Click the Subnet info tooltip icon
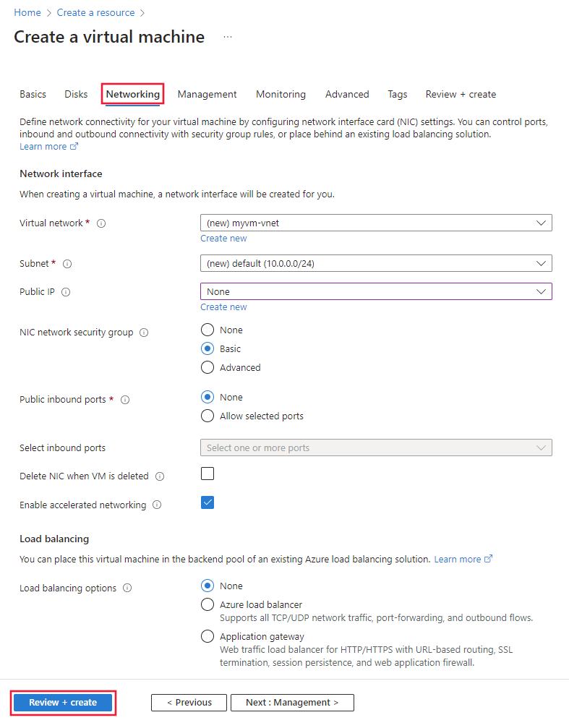This screenshot has width=569, height=728. point(67,263)
